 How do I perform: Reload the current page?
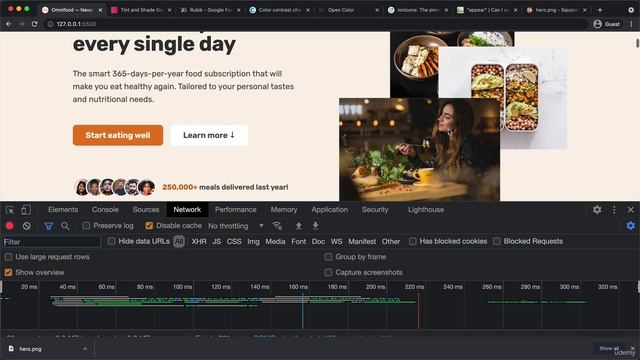click(35, 24)
